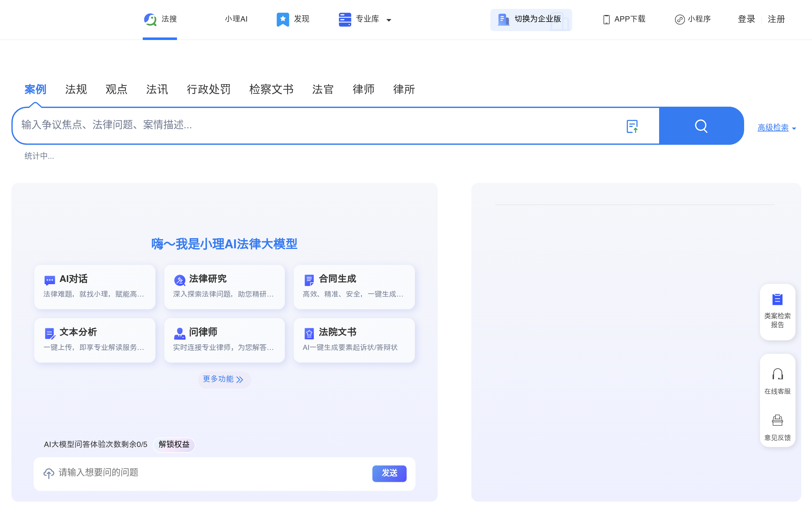
Task: Open 在线客服 headset icon
Action: (777, 374)
